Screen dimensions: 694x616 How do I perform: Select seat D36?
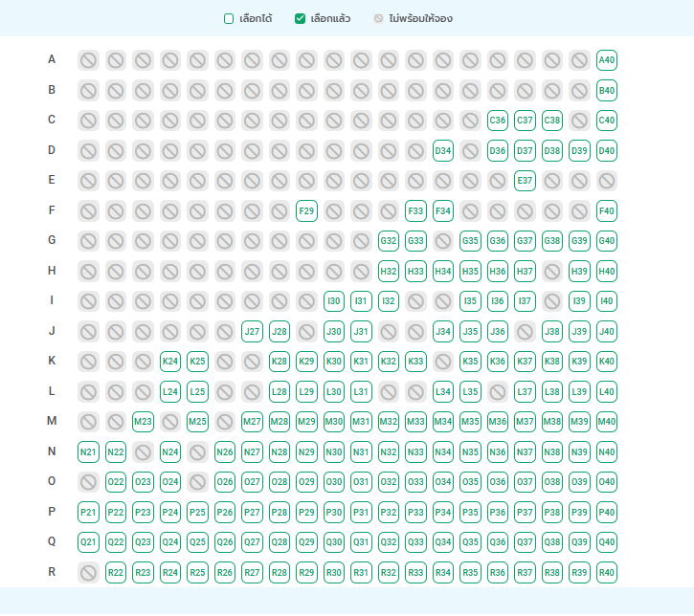pyautogui.click(x=498, y=151)
